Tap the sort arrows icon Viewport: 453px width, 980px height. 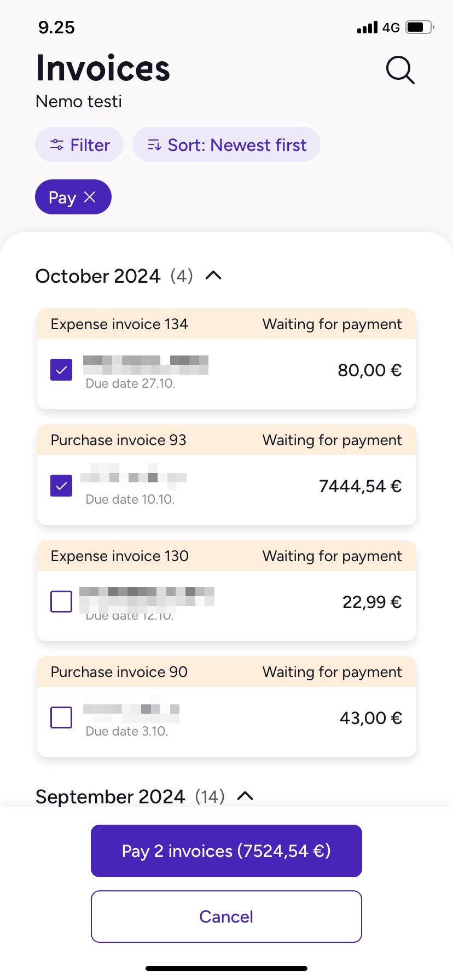(x=154, y=145)
